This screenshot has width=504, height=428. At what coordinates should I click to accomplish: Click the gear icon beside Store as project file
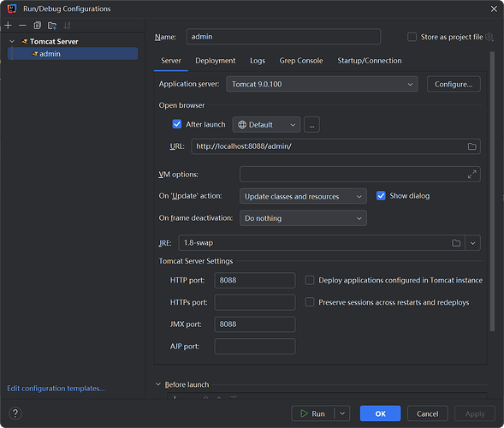point(489,37)
